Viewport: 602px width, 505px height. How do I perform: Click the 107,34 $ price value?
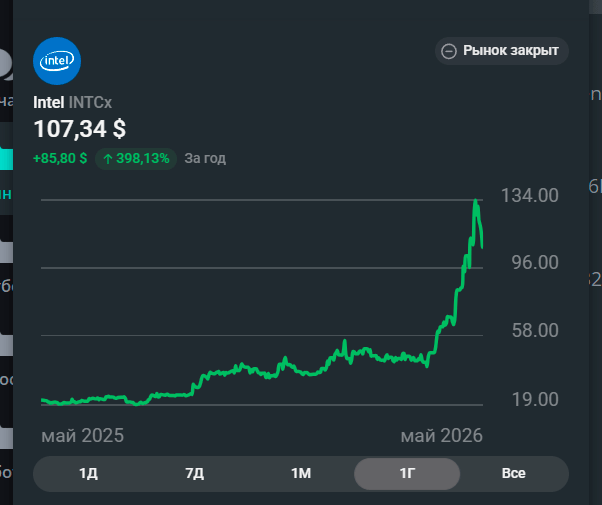pyautogui.click(x=80, y=129)
